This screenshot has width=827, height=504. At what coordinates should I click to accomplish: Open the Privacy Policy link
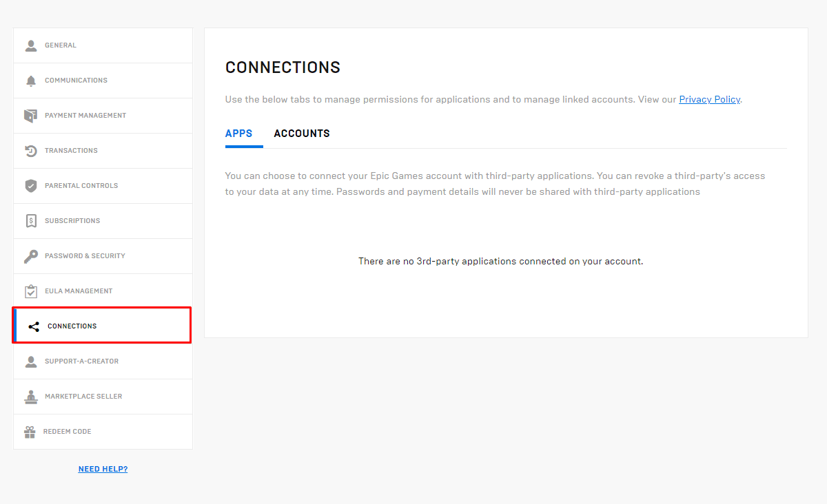[x=709, y=99]
